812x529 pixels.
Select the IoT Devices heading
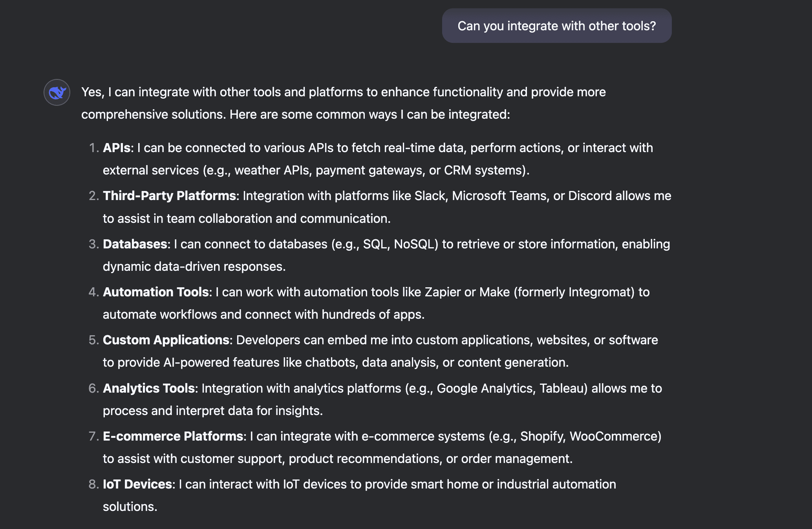click(137, 484)
